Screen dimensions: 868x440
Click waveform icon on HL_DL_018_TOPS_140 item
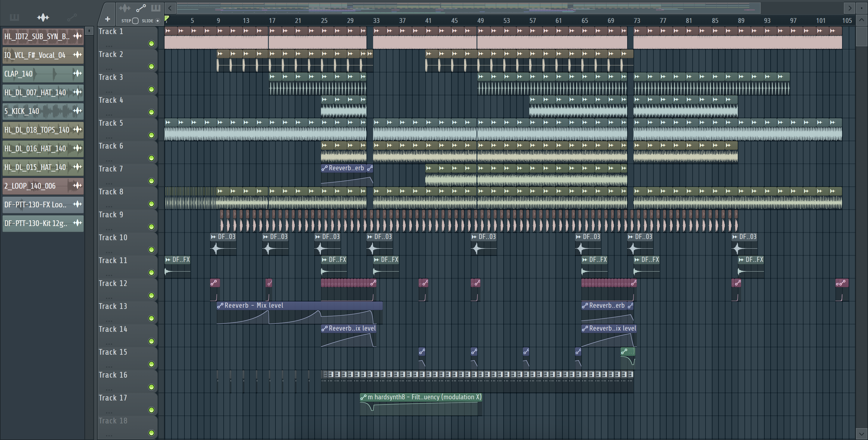click(77, 129)
